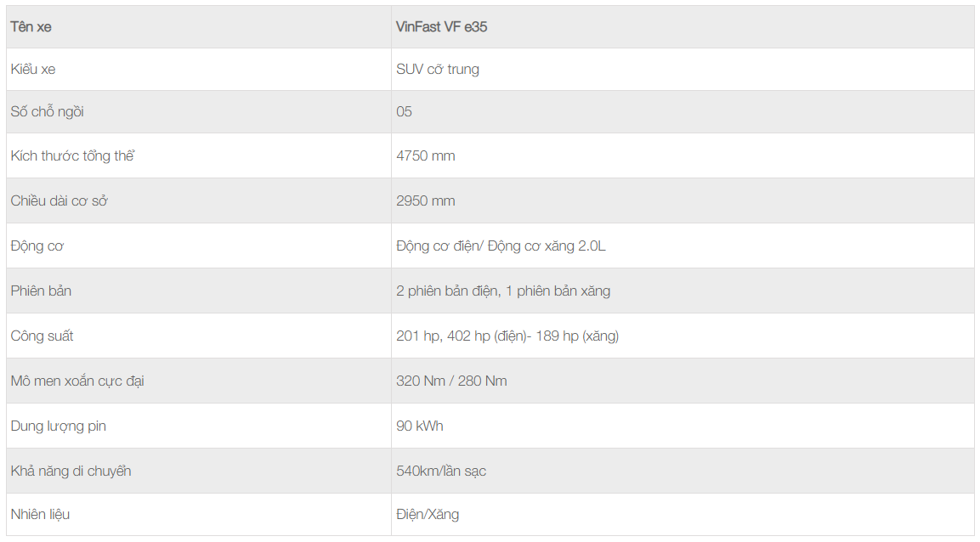The image size is (980, 542).
Task: Click the 'Chiều dài cơ sở' label
Action: tap(59, 201)
